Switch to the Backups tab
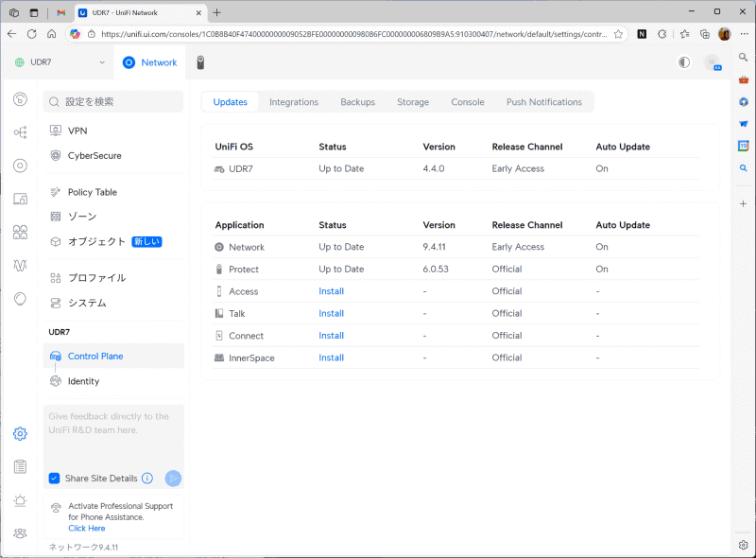Viewport: 756px width, 558px height. [x=357, y=102]
